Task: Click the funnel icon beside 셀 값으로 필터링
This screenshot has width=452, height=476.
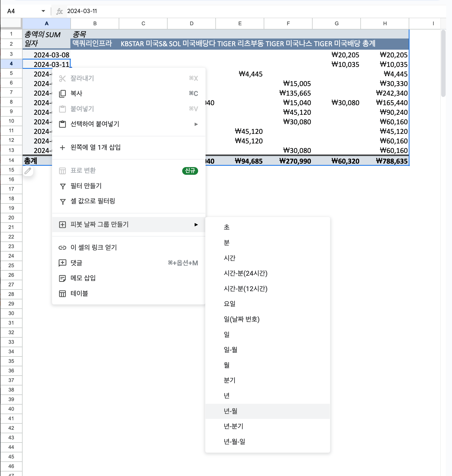Action: pyautogui.click(x=63, y=202)
